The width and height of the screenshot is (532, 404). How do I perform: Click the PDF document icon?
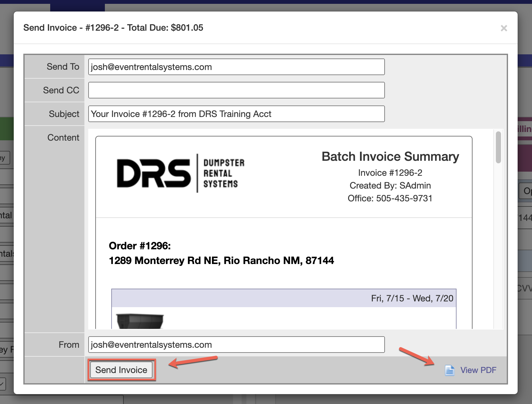[450, 370]
